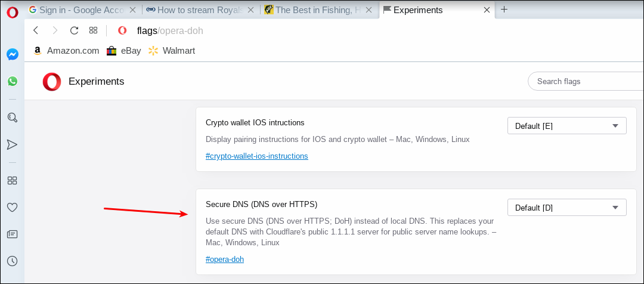Open history clock icon in sidebar
Viewport: 644px width, 284px height.
[x=13, y=261]
